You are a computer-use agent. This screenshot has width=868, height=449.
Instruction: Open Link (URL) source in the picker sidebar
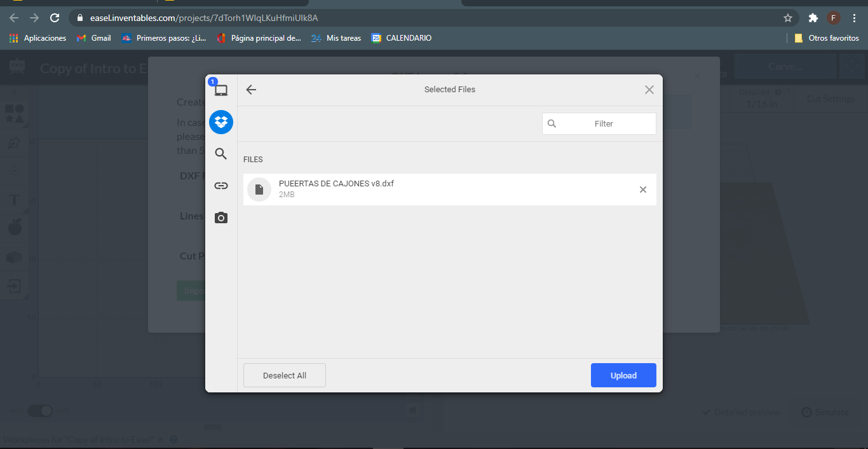pos(220,186)
